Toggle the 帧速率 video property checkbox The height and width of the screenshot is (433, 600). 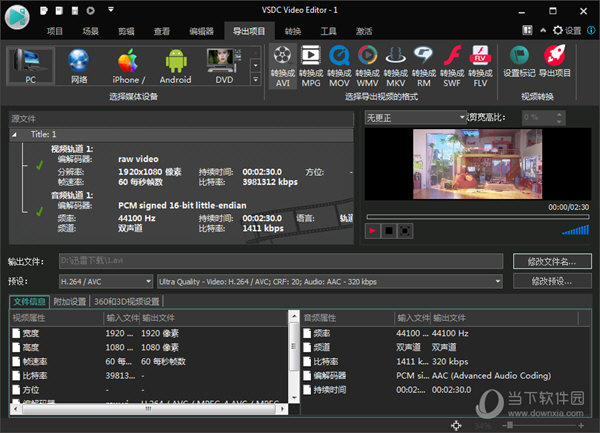(16, 361)
